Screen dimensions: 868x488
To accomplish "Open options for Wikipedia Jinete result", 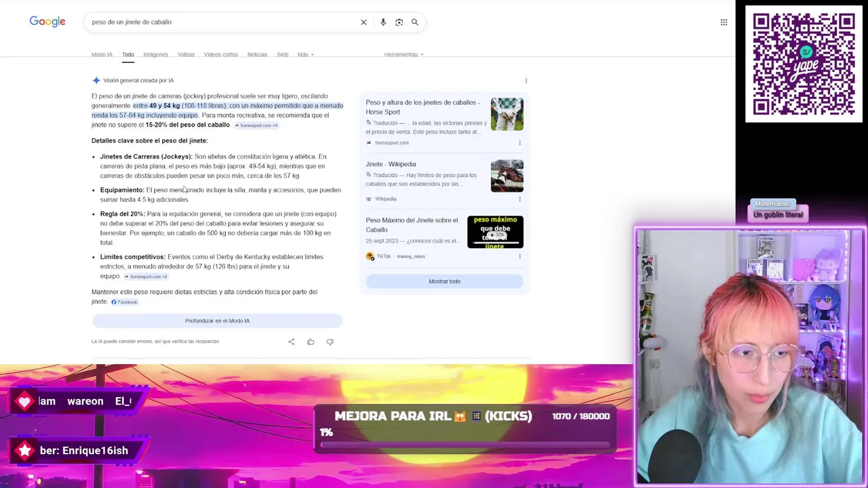I will (x=519, y=199).
